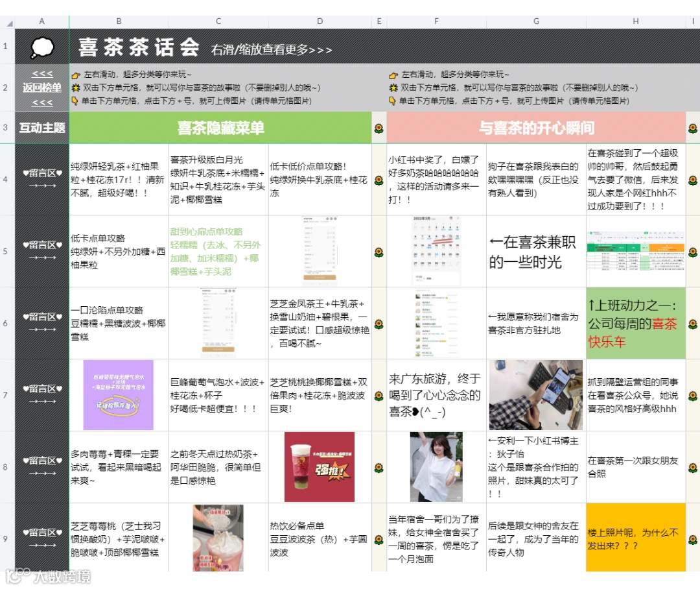Click the green text cell 甜到心扉点单攻略
The image size is (700, 589).
click(x=218, y=251)
